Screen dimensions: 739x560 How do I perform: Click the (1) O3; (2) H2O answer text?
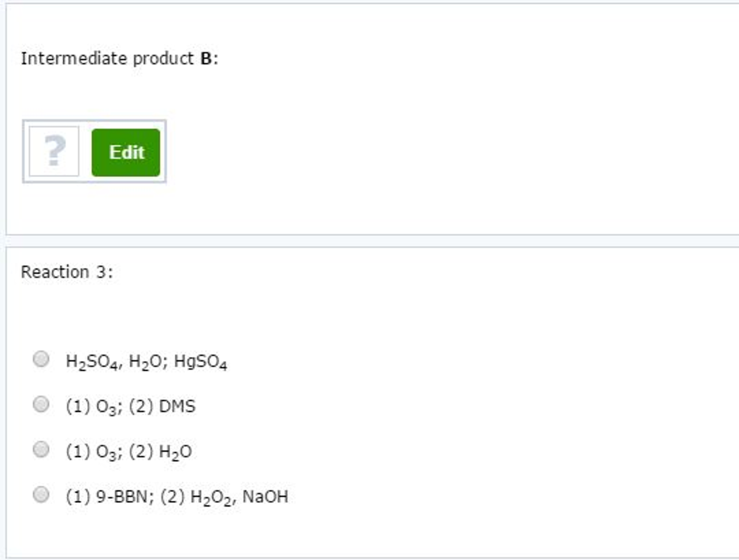tap(128, 451)
